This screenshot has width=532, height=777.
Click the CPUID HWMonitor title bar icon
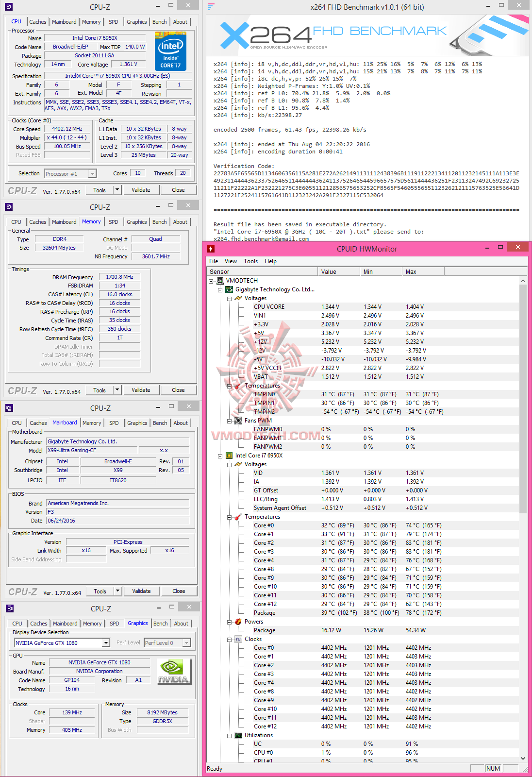(211, 249)
